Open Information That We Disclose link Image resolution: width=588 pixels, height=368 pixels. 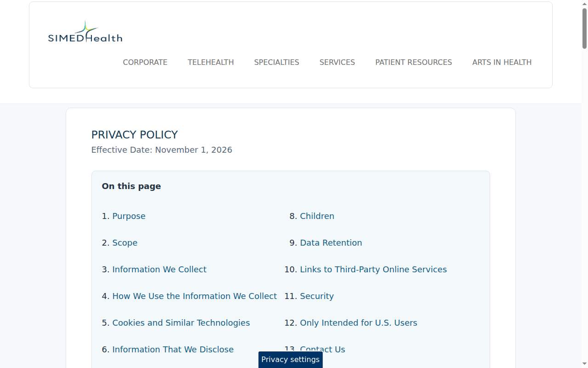pyautogui.click(x=173, y=350)
